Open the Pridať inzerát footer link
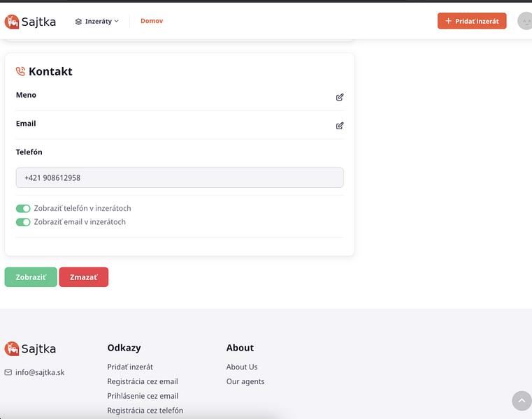The height and width of the screenshot is (419, 532). (130, 367)
